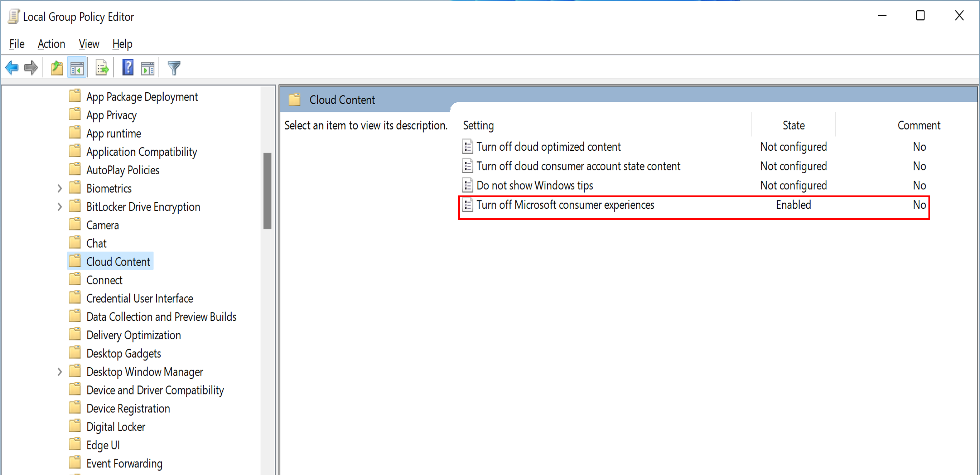Select the App Privacy folder

tap(111, 115)
